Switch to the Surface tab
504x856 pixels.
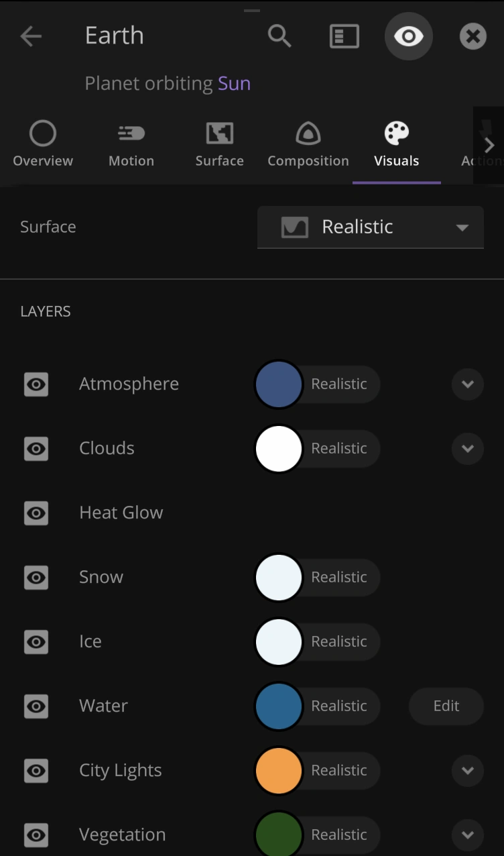(219, 144)
